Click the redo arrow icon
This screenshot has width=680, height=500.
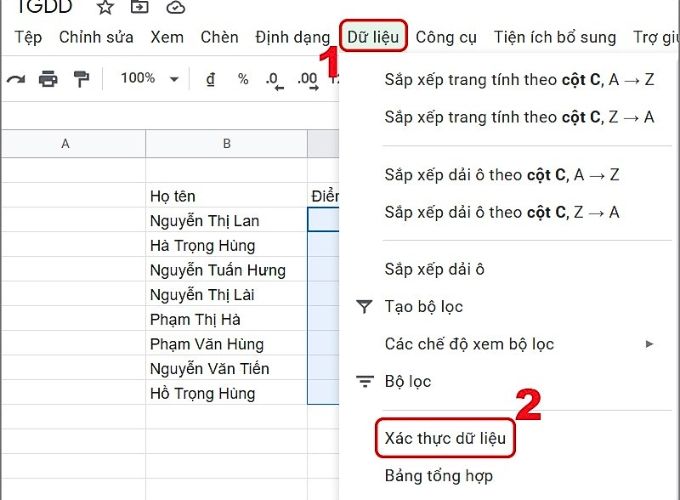coord(16,79)
